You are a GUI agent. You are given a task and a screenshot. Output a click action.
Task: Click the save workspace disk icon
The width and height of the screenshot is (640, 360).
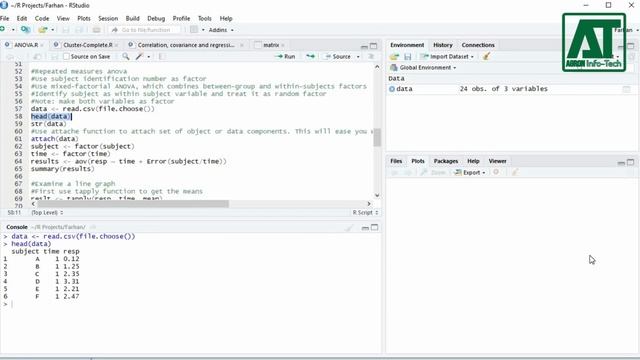coord(407,57)
